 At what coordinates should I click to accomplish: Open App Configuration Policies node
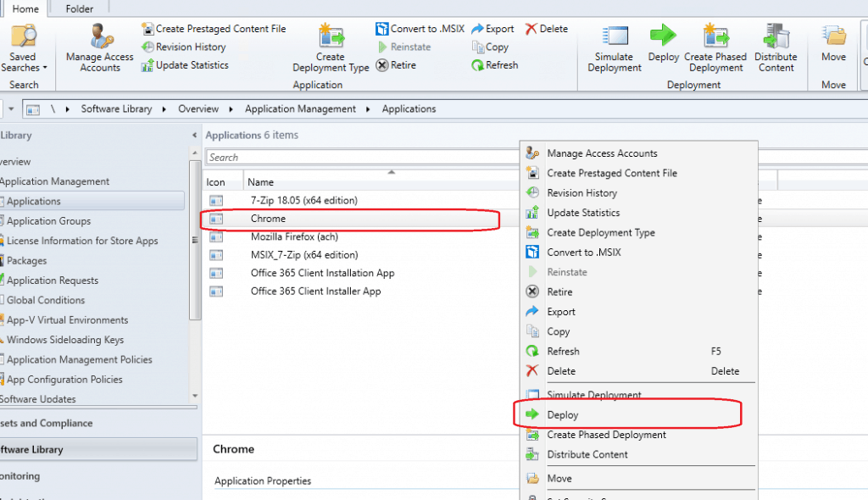(x=64, y=380)
